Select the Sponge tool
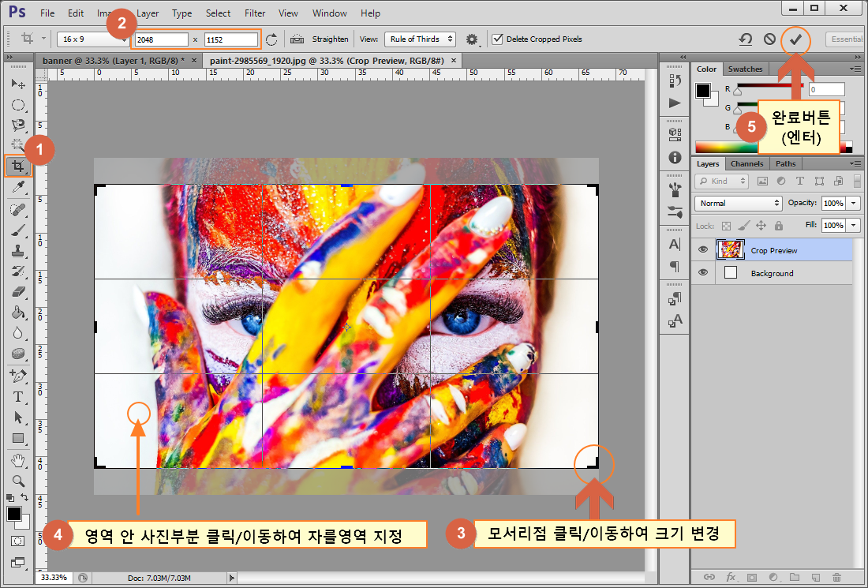The height and width of the screenshot is (588, 868). click(x=17, y=354)
